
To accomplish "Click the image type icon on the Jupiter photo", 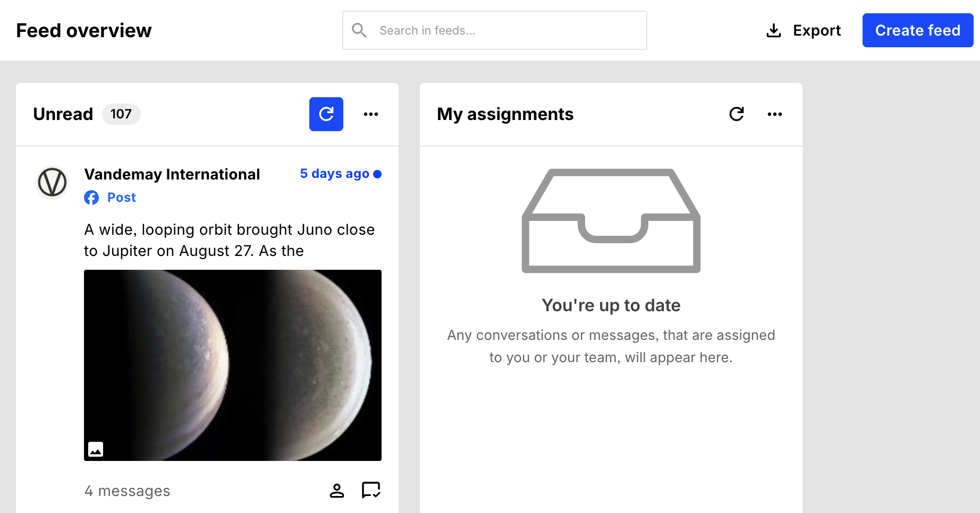I will [96, 449].
